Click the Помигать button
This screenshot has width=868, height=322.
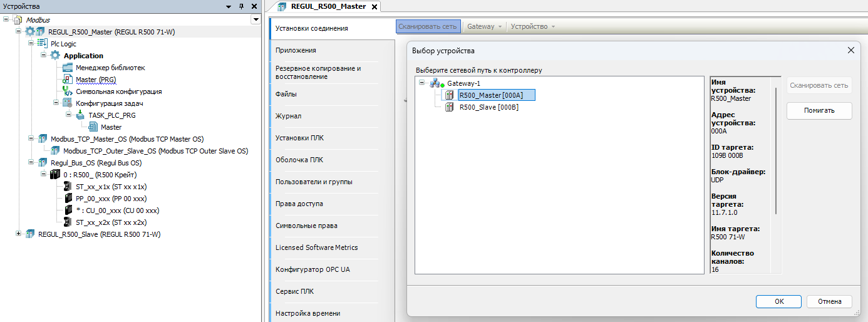click(819, 111)
